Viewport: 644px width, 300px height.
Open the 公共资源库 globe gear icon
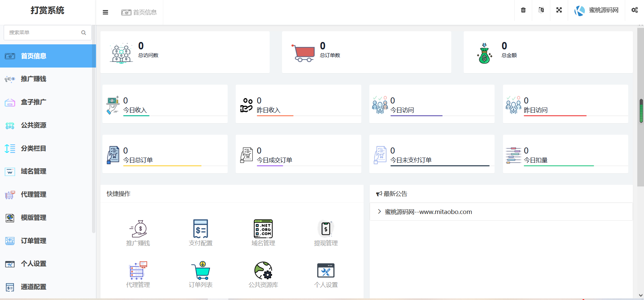[x=263, y=271]
